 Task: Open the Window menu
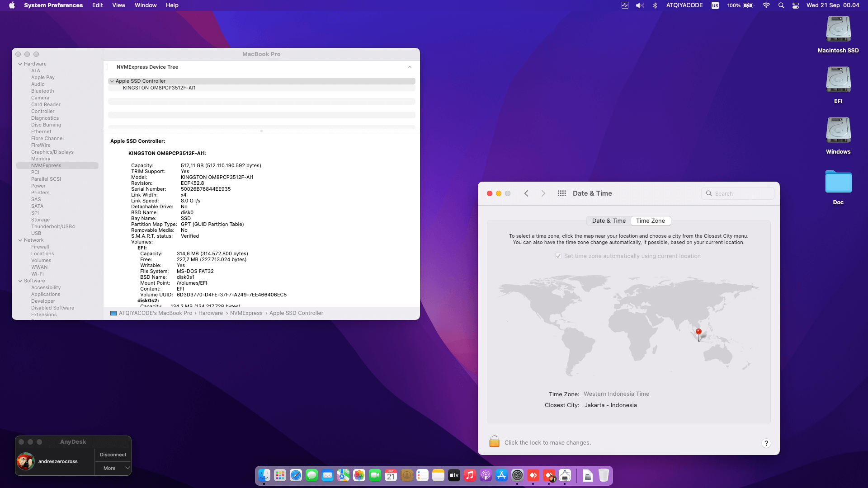pyautogui.click(x=146, y=5)
